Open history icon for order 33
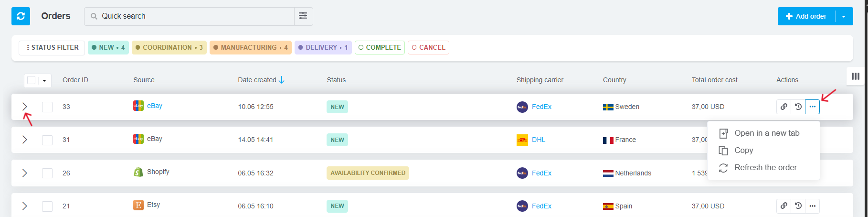Image resolution: width=868 pixels, height=217 pixels. pos(798,107)
